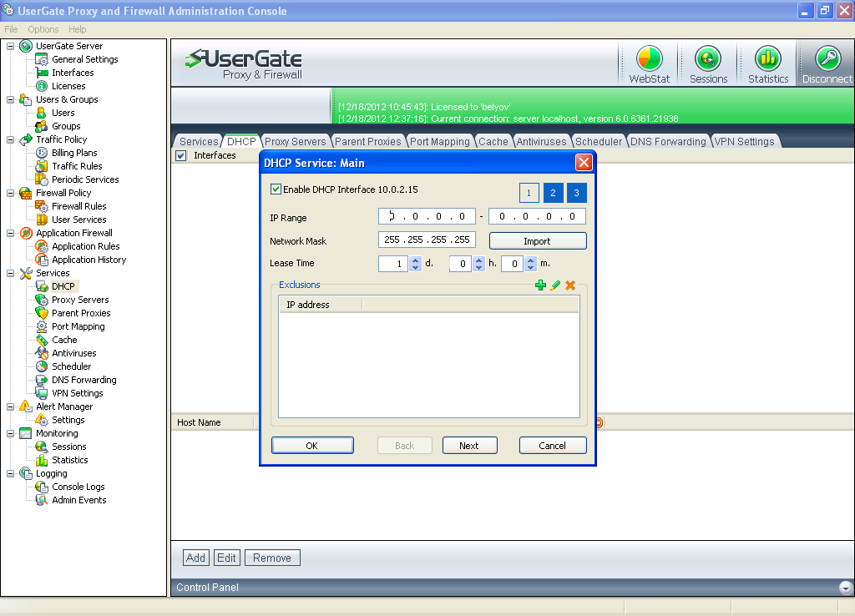Close the DHCP Service dialog

(x=584, y=163)
